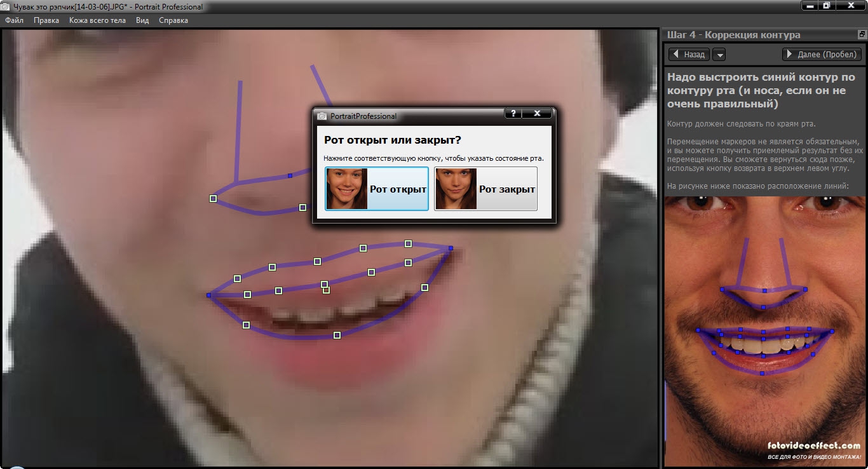Choose the 'Рот закрыт' option

pos(485,189)
